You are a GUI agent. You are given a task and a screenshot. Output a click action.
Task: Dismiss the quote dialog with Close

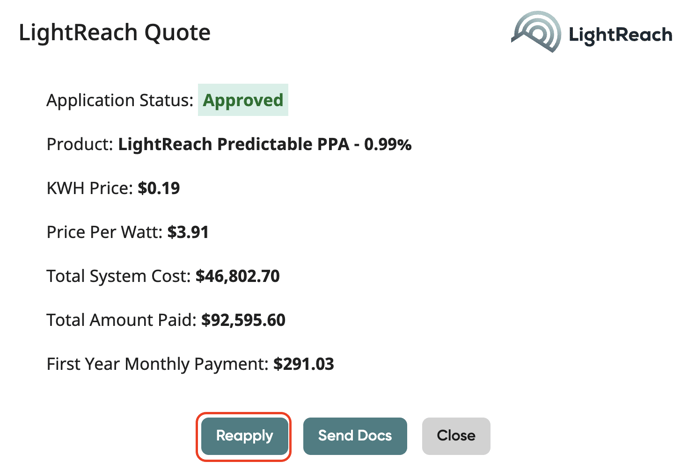(x=456, y=436)
